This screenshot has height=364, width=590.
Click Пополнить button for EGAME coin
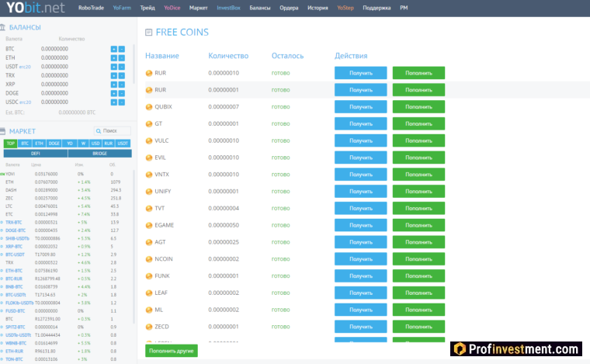tap(418, 225)
